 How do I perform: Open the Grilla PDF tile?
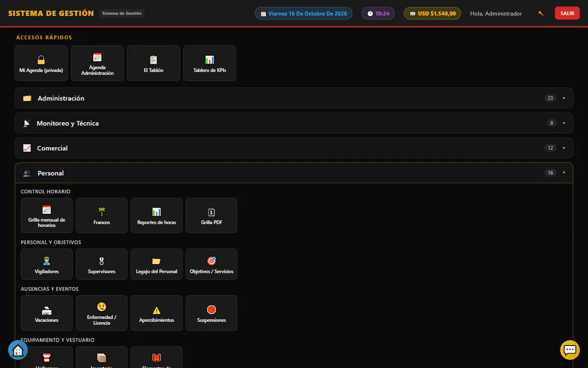pyautogui.click(x=212, y=215)
